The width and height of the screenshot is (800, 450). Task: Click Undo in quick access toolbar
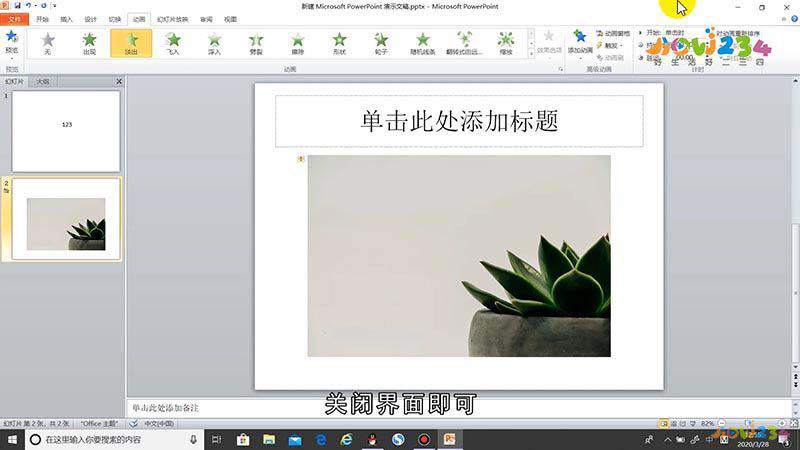coord(29,6)
